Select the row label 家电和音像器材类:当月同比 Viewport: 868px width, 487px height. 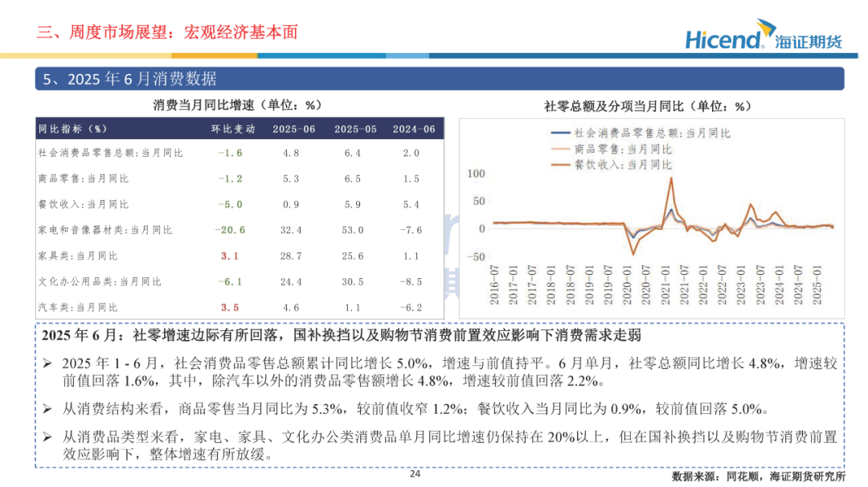pos(105,230)
